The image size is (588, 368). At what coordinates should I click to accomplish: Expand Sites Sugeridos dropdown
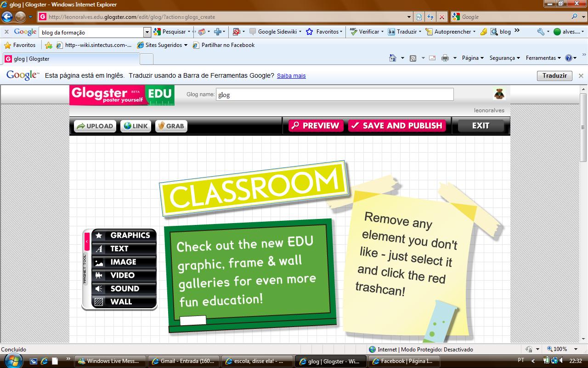pyautogui.click(x=186, y=45)
